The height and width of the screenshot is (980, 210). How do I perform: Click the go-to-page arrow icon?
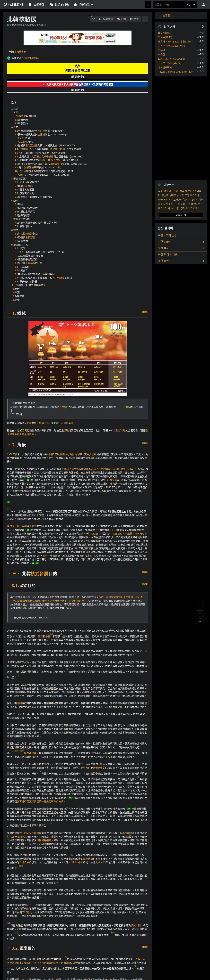coord(194,5)
